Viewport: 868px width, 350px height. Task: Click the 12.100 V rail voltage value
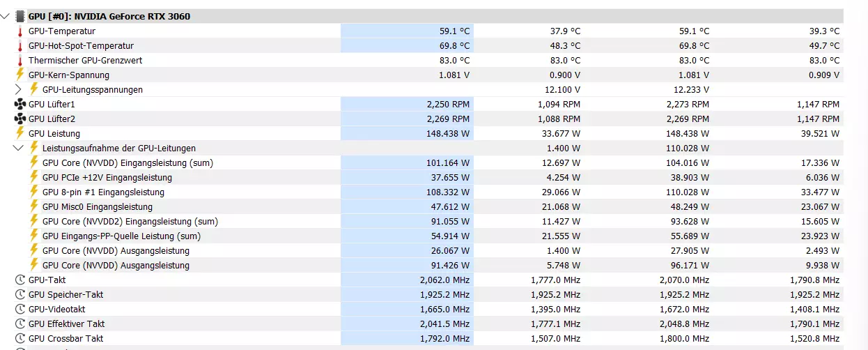563,89
